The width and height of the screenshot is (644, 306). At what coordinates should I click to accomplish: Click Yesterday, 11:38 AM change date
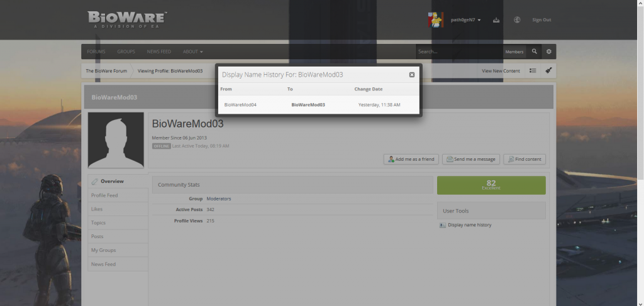click(379, 105)
